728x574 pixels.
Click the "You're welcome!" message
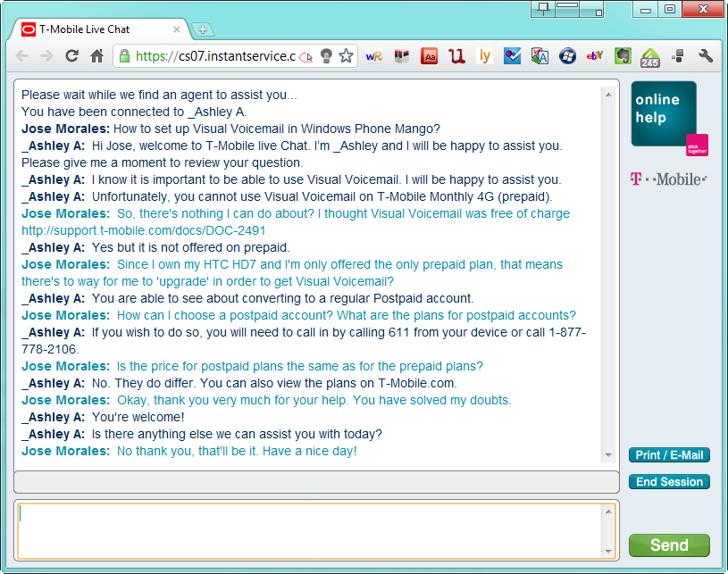pyautogui.click(x=138, y=417)
